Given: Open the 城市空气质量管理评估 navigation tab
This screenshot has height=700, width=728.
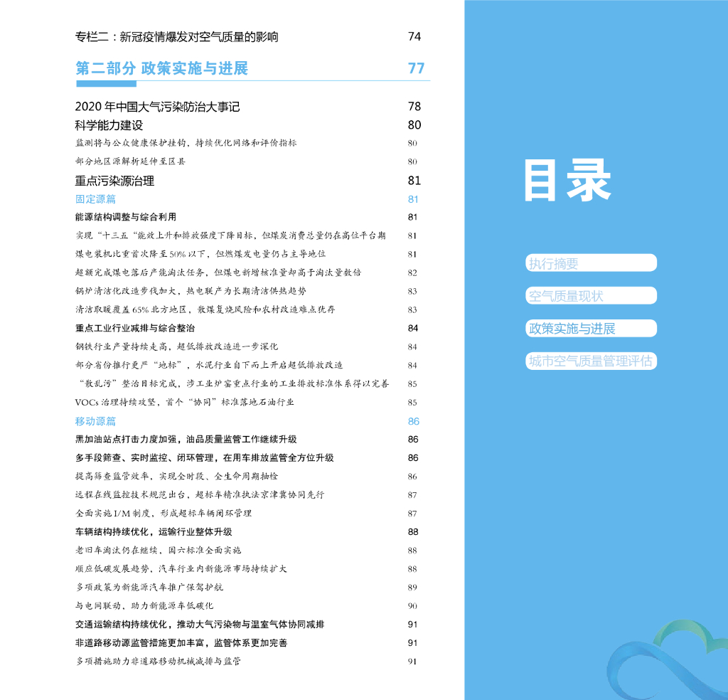Looking at the screenshot, I should (591, 361).
